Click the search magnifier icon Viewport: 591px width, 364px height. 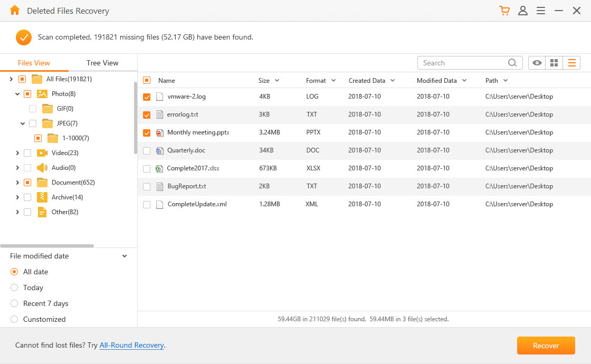pos(512,62)
